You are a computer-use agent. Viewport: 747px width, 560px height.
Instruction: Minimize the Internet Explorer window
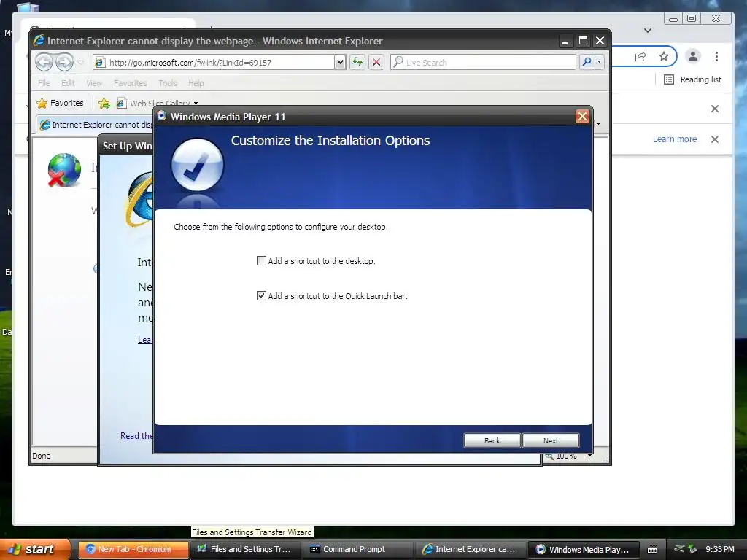(565, 42)
